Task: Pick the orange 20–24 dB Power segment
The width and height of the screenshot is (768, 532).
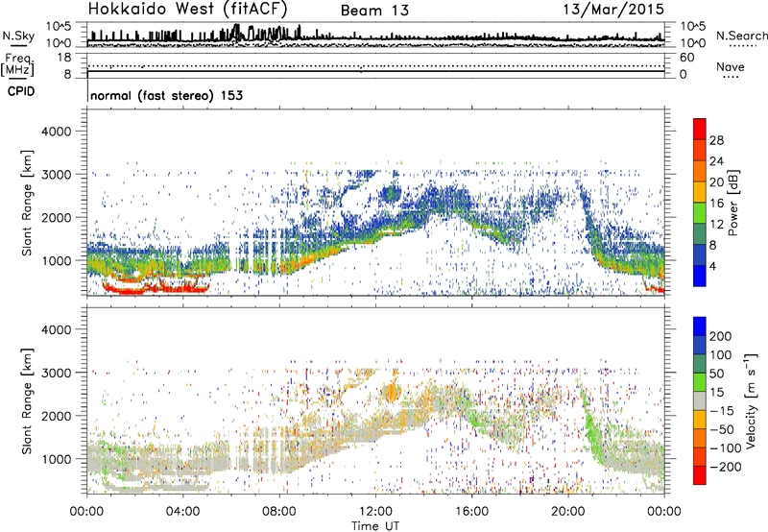Action: pyautogui.click(x=700, y=171)
